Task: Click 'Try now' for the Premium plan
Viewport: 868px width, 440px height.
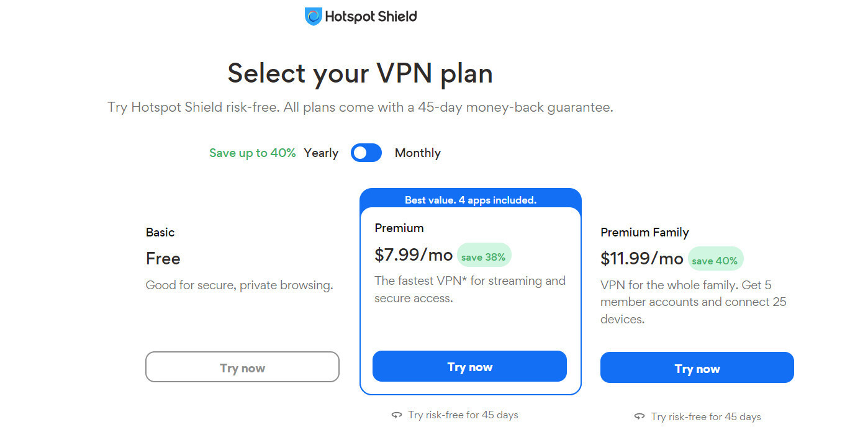Action: coord(469,366)
